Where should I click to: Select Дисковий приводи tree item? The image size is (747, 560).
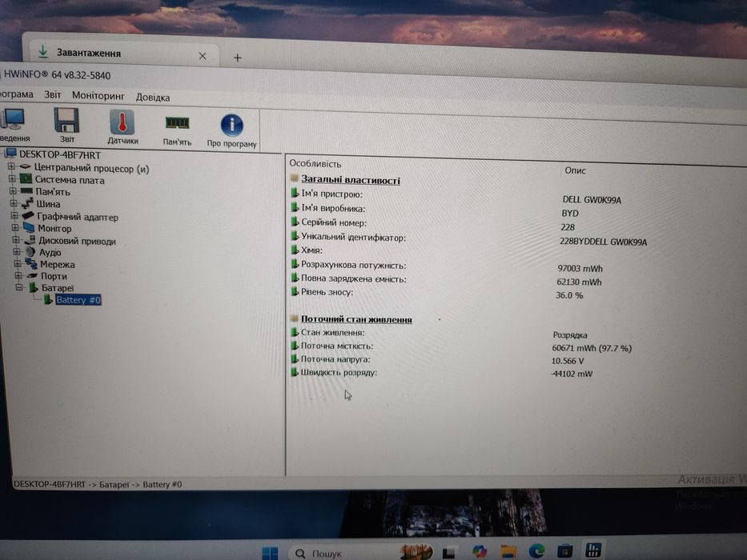click(77, 241)
